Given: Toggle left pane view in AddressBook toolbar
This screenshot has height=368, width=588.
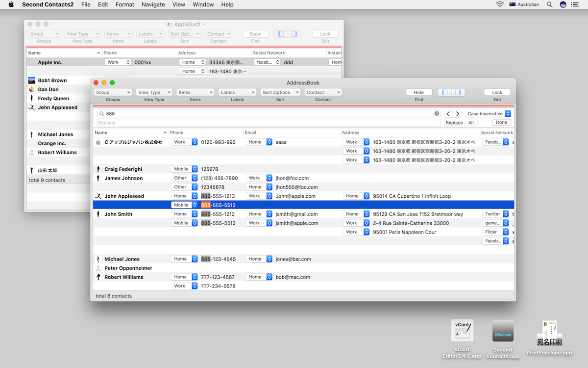Looking at the screenshot, I should click(x=445, y=92).
